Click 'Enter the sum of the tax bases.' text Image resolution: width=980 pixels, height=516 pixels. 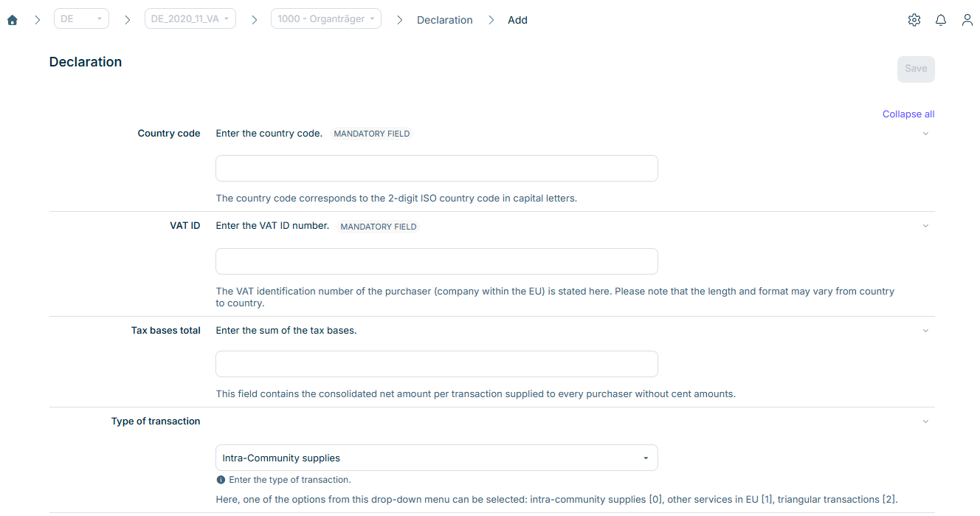coord(286,331)
